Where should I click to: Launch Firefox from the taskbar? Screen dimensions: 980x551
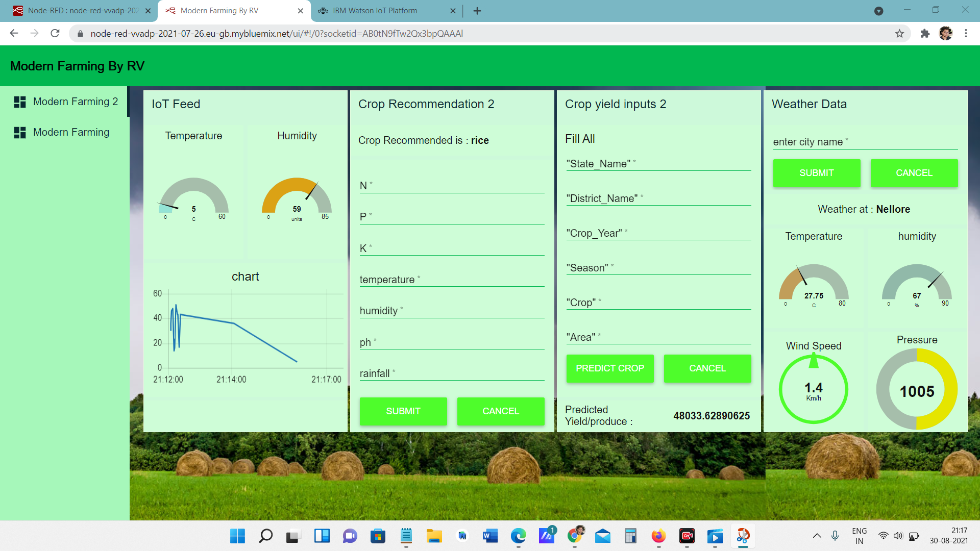658,536
